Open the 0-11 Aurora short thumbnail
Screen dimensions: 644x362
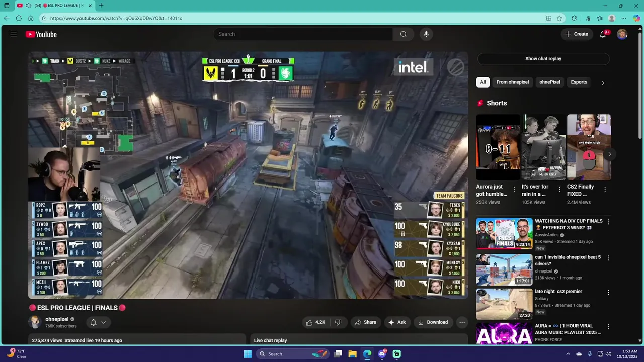(498, 147)
